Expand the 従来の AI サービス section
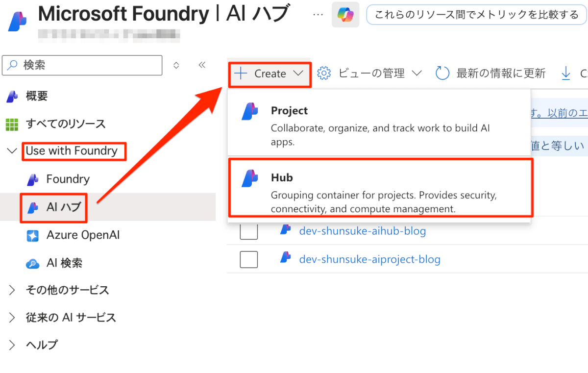The width and height of the screenshot is (588, 373). (12, 318)
